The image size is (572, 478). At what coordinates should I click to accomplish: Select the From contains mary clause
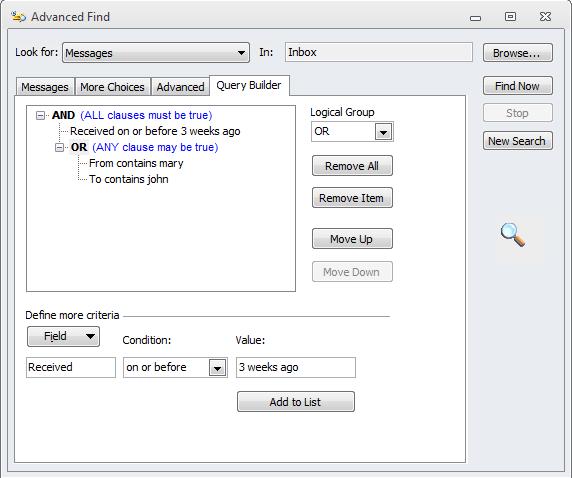pos(136,163)
